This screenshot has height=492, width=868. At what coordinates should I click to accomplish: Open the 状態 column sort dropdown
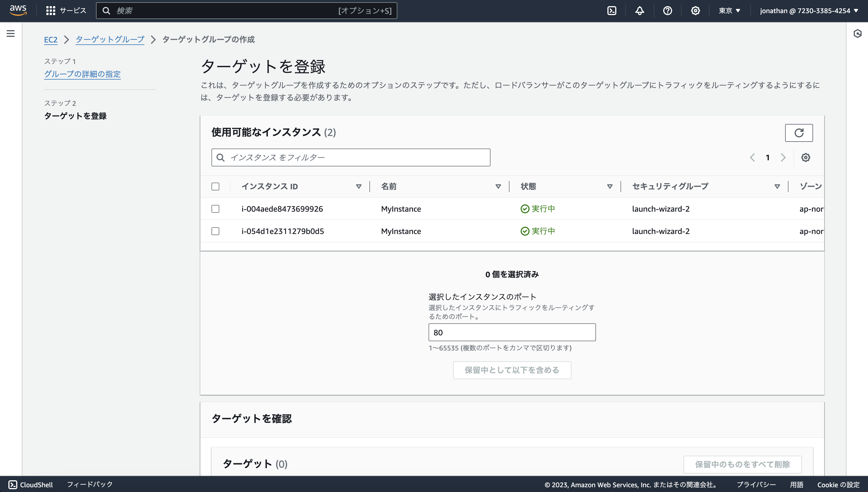tap(610, 186)
